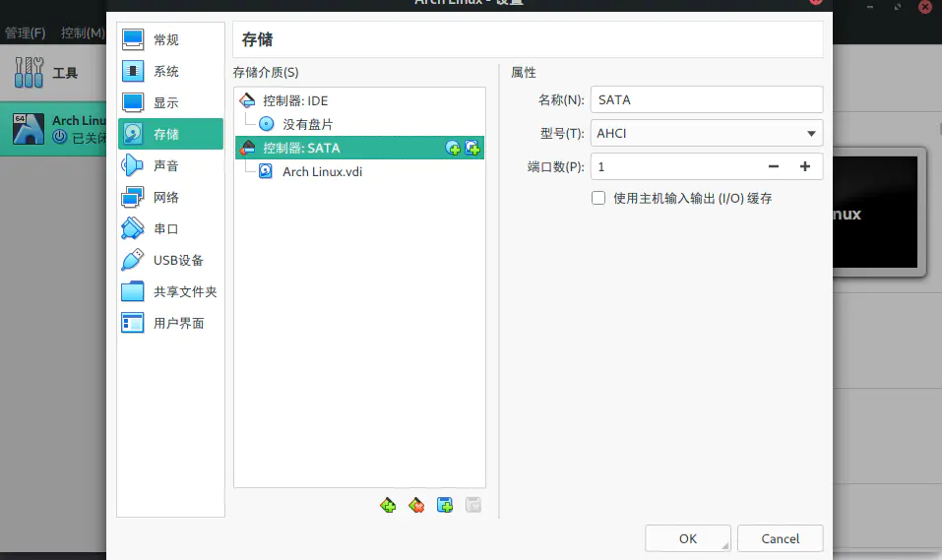
Task: Open the 管理(F) menu in VirtualBox Manager
Action: coord(26,33)
